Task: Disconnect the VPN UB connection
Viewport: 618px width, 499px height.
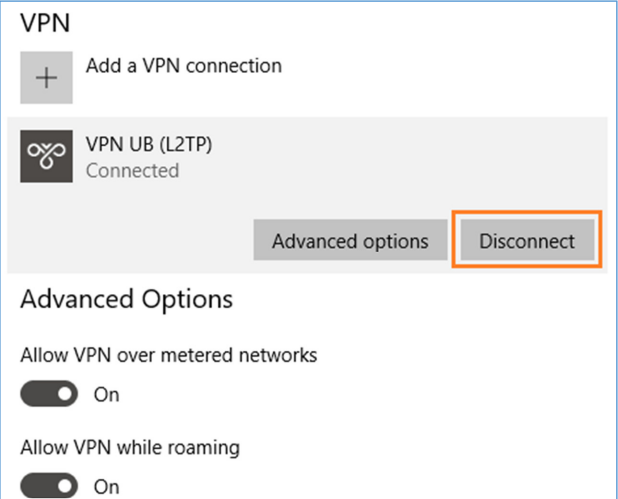Action: 527,240
